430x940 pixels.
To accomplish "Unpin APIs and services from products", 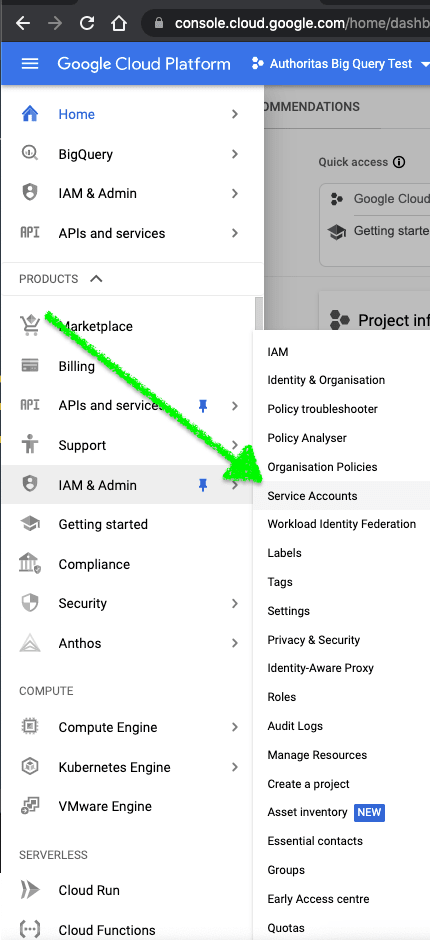I will click(x=203, y=406).
